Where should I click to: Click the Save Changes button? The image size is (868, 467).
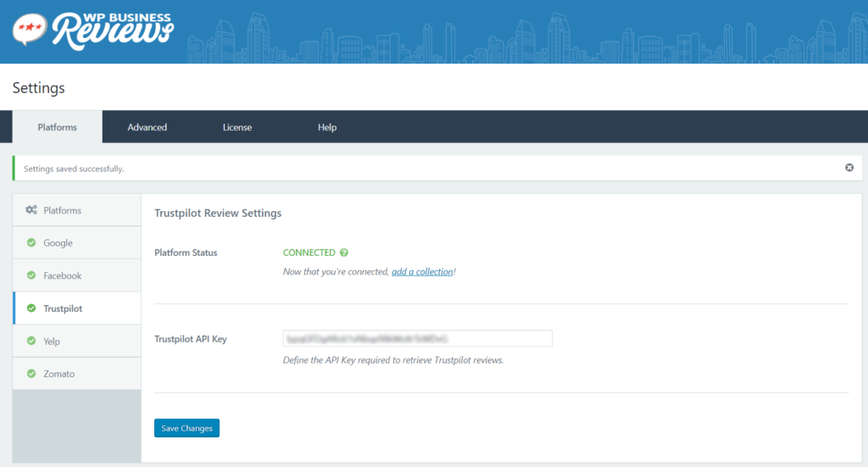click(186, 428)
